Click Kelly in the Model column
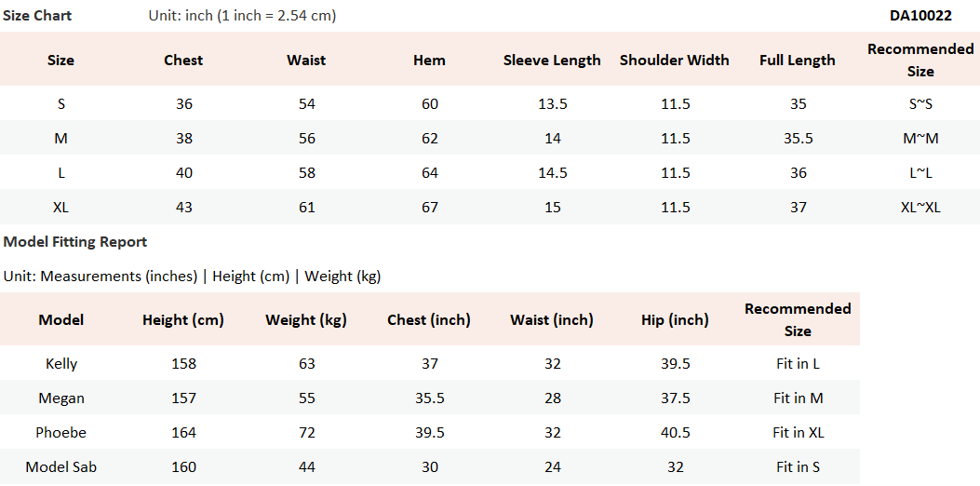Image resolution: width=980 pixels, height=486 pixels. point(61,364)
